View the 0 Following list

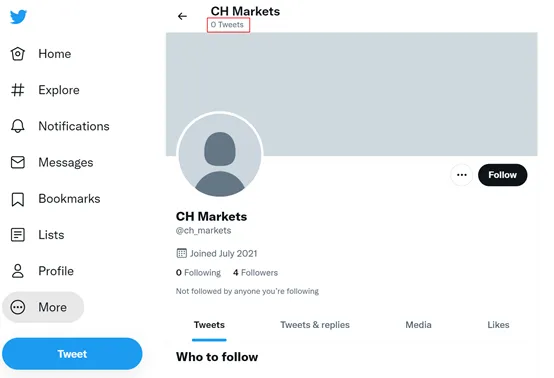(x=198, y=273)
